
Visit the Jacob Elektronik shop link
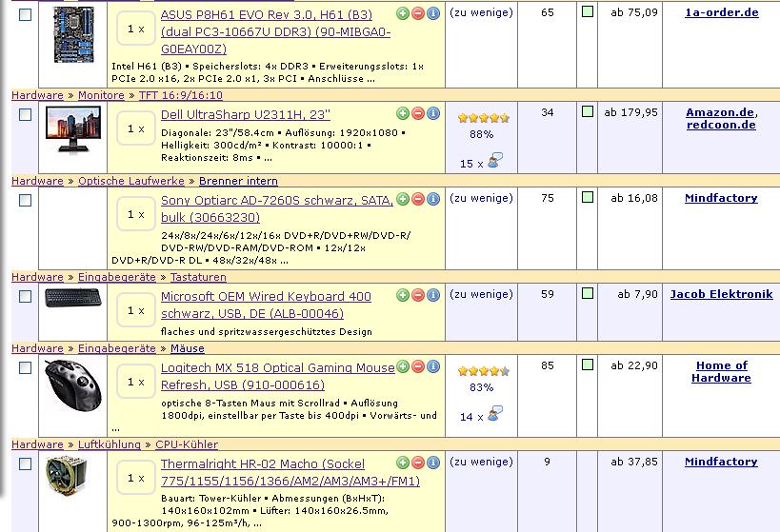pyautogui.click(x=721, y=294)
